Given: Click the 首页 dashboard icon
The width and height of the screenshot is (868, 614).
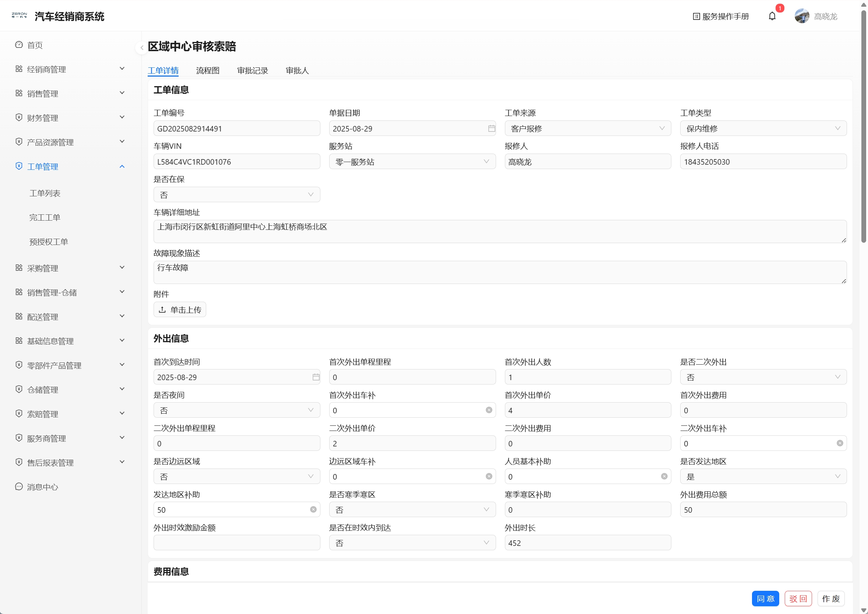Looking at the screenshot, I should (19, 45).
